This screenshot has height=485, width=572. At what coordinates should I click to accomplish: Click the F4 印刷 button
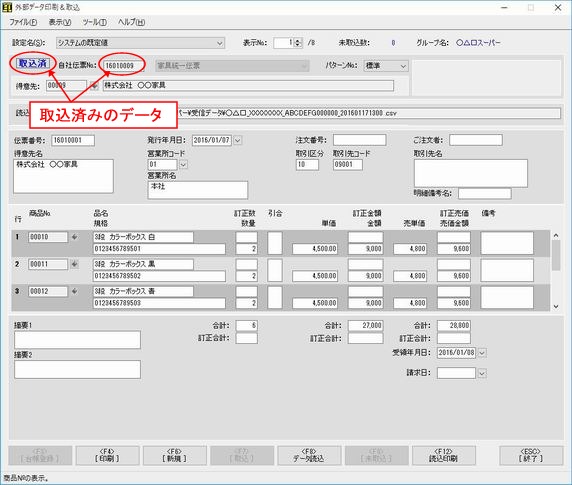point(108,455)
